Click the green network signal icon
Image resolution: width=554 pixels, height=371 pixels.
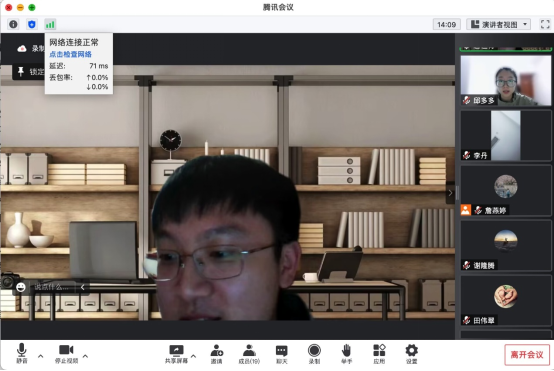50,24
